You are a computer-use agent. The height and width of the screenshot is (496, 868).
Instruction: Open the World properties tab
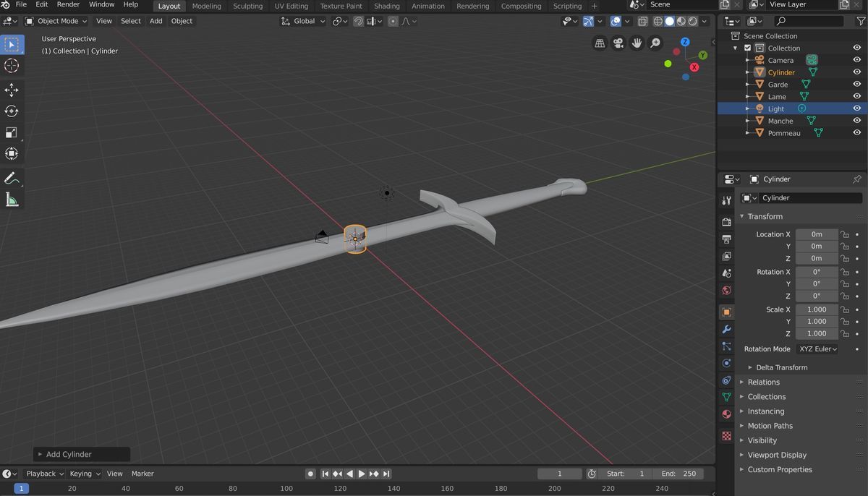tap(727, 291)
